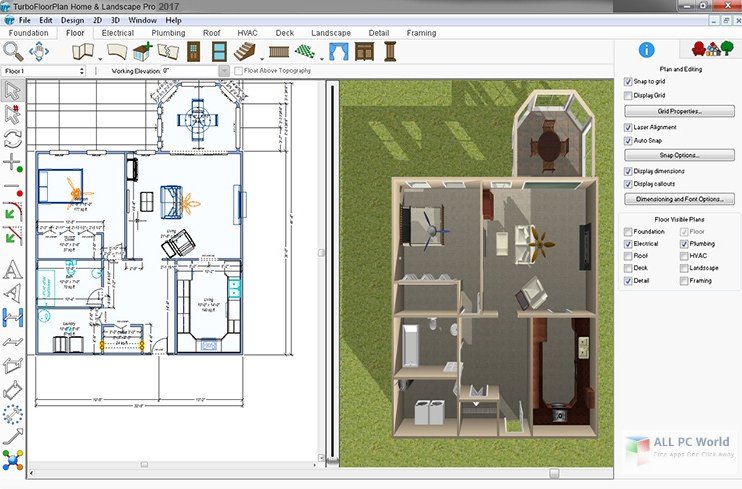
Task: Switch to the Framing tab
Action: point(421,33)
